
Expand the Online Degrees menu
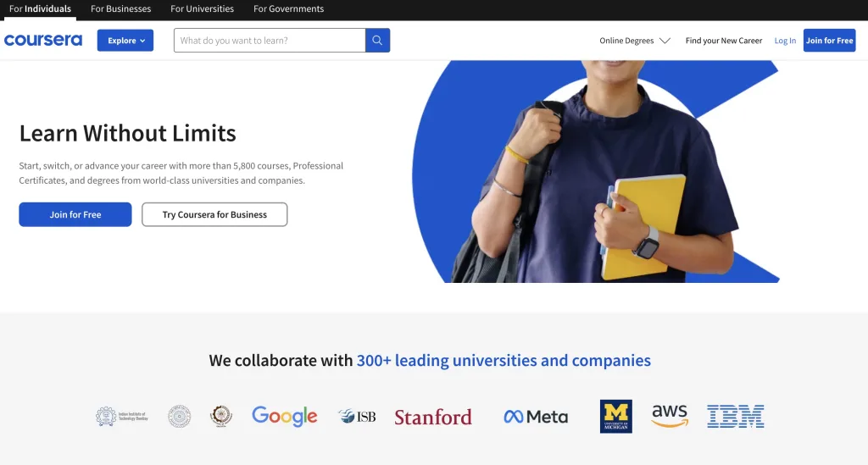pyautogui.click(x=635, y=41)
